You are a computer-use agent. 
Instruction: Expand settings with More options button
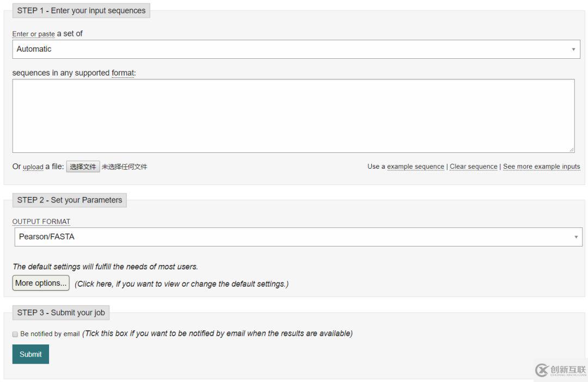point(41,283)
